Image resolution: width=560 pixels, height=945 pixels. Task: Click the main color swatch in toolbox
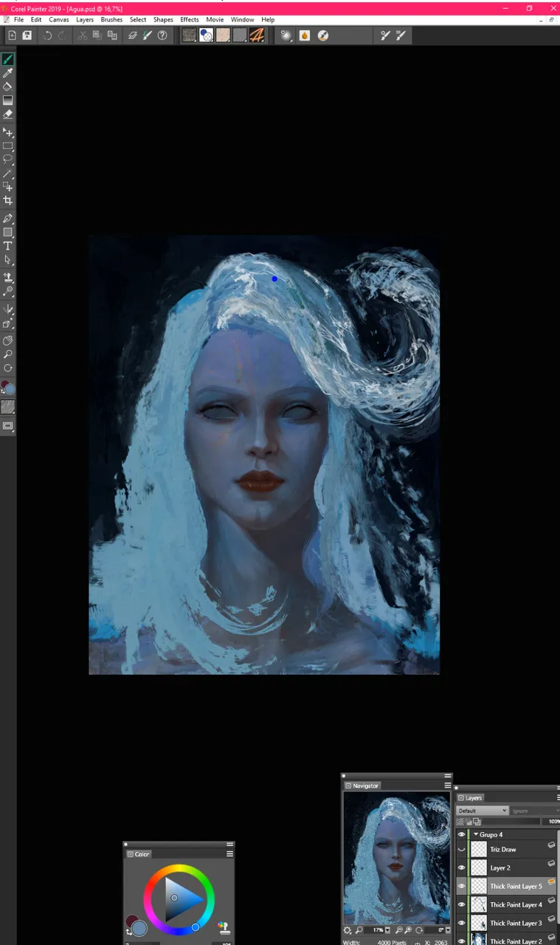coord(10,389)
